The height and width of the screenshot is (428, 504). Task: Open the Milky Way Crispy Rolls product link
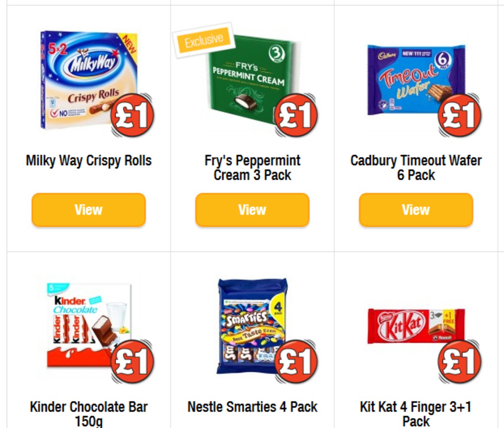point(89,160)
